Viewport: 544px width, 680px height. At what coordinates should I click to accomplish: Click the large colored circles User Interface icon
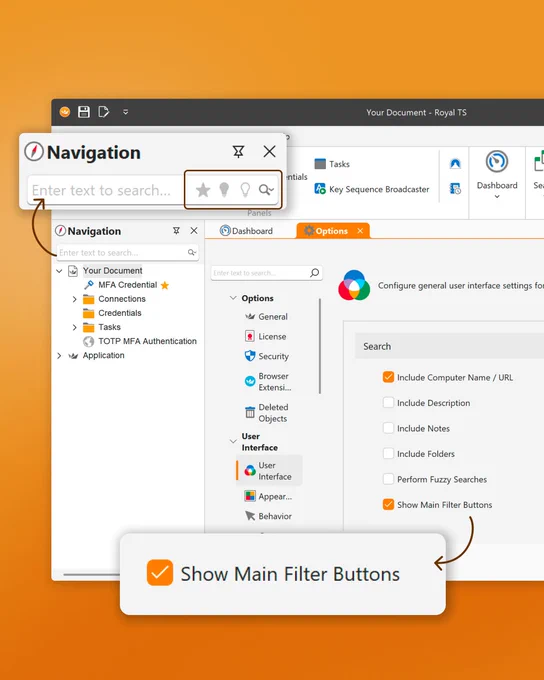click(354, 285)
